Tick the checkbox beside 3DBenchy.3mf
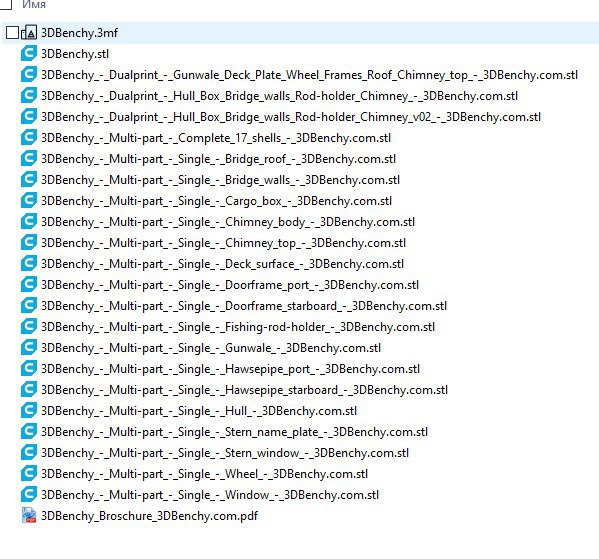 pyautogui.click(x=12, y=33)
